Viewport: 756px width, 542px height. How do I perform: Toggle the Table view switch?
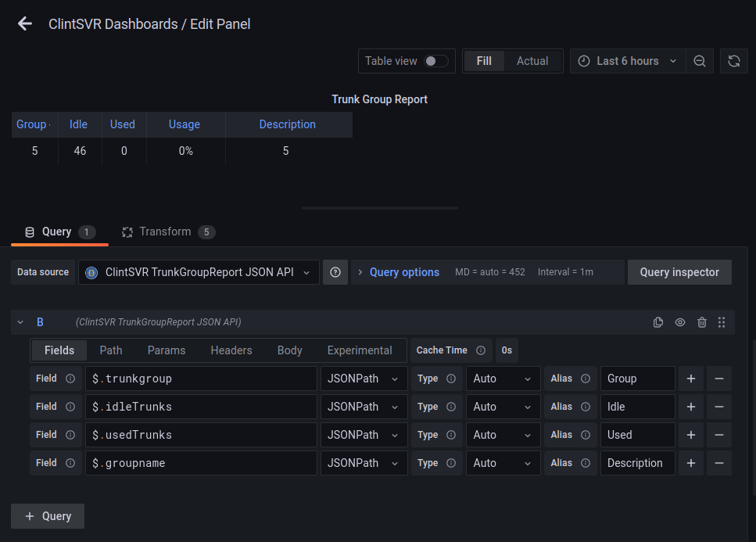436,61
